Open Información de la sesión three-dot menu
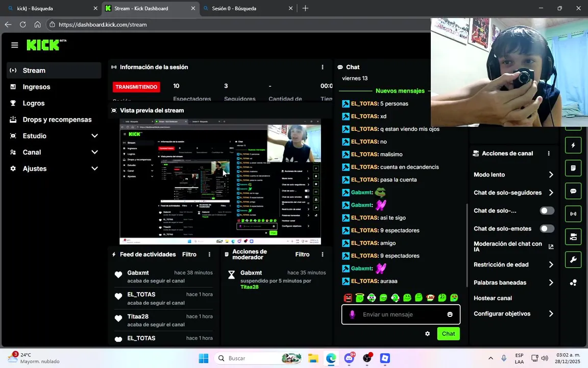 coord(323,67)
